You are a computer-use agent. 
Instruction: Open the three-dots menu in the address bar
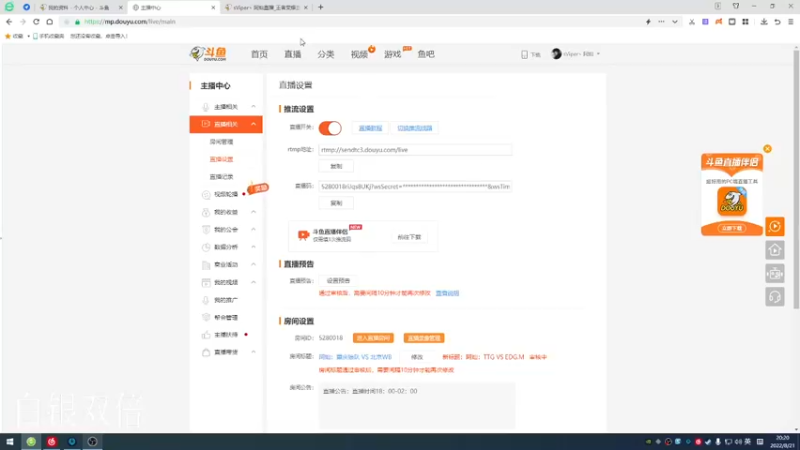(661, 22)
